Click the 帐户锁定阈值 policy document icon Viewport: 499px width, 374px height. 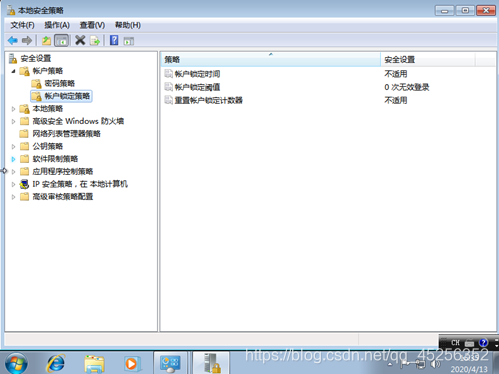point(169,87)
